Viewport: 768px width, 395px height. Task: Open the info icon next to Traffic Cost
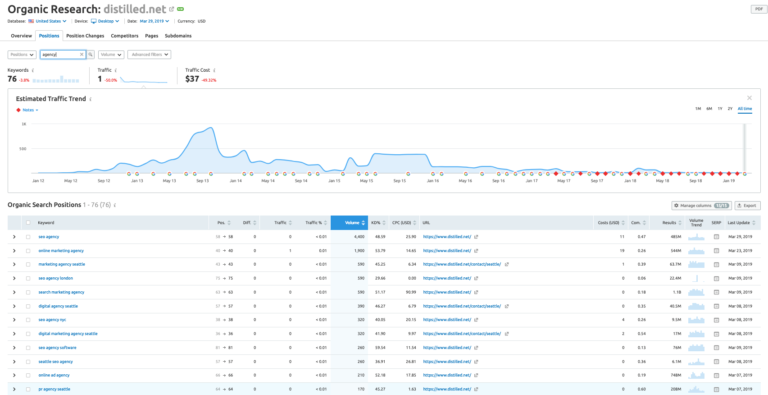click(215, 70)
